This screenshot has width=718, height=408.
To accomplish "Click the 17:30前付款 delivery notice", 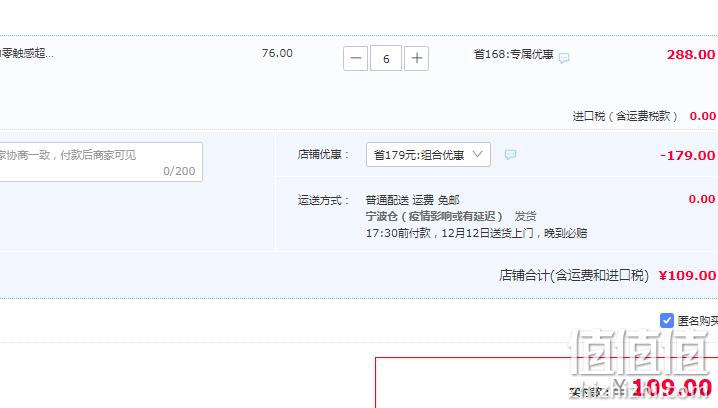I will pos(476,233).
